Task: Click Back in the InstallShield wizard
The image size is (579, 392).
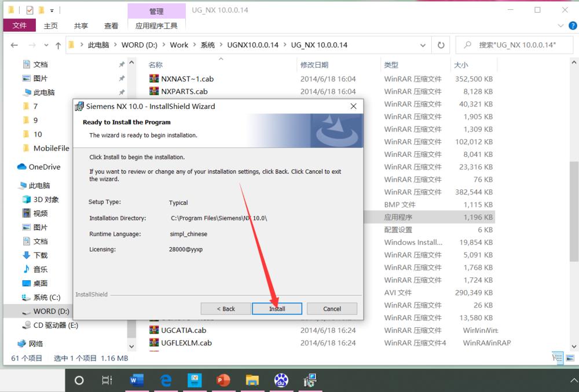Action: (x=225, y=309)
